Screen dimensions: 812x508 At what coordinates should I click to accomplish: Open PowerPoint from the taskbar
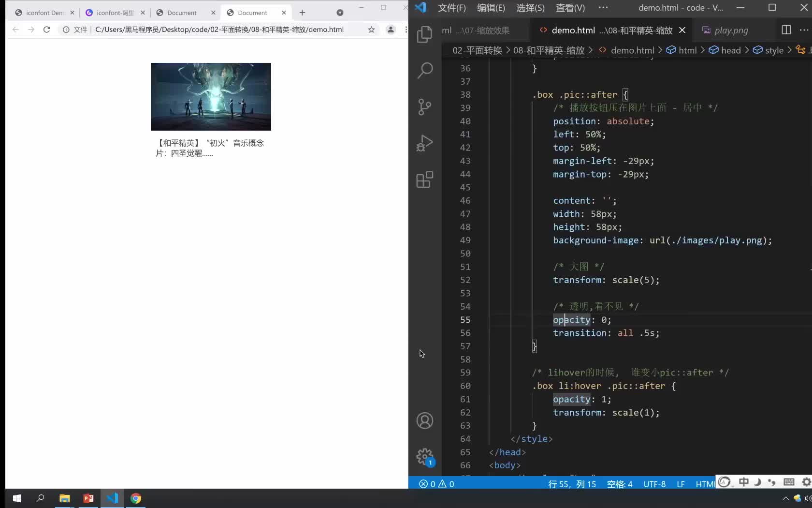pos(88,498)
